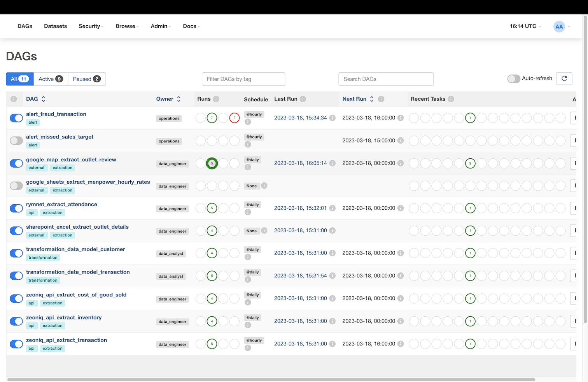
Task: Click the info icon beside transformation_data_model_customer last run
Action: 332,253
